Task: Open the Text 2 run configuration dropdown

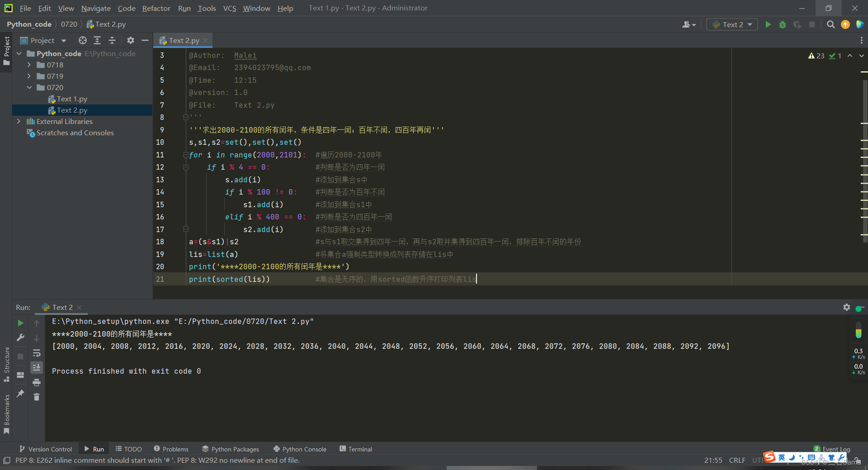Action: coord(731,24)
